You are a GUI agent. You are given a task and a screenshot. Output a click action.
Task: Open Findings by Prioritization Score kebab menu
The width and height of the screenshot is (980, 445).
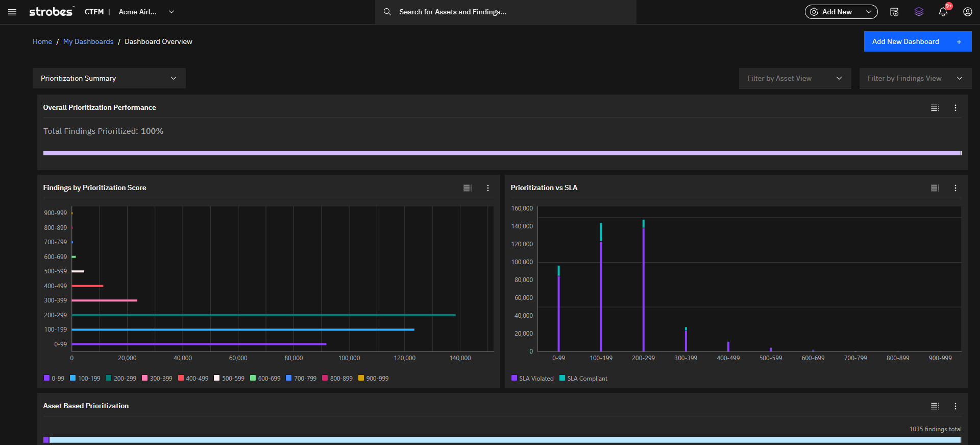488,188
